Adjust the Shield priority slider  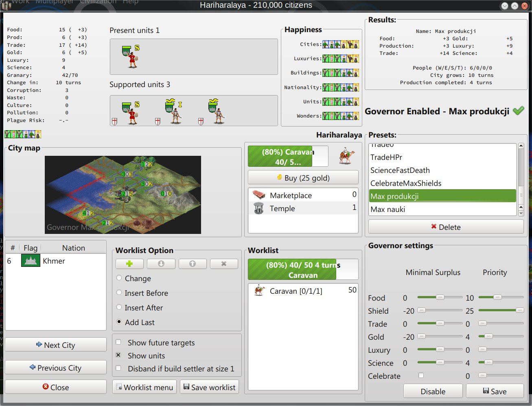(501, 310)
